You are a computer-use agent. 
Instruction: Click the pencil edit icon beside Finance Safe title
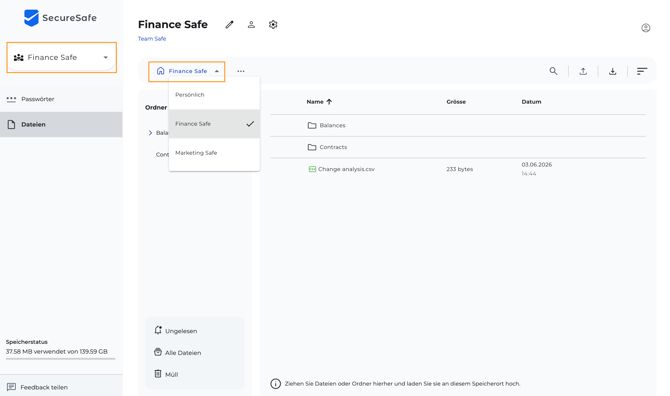click(229, 25)
